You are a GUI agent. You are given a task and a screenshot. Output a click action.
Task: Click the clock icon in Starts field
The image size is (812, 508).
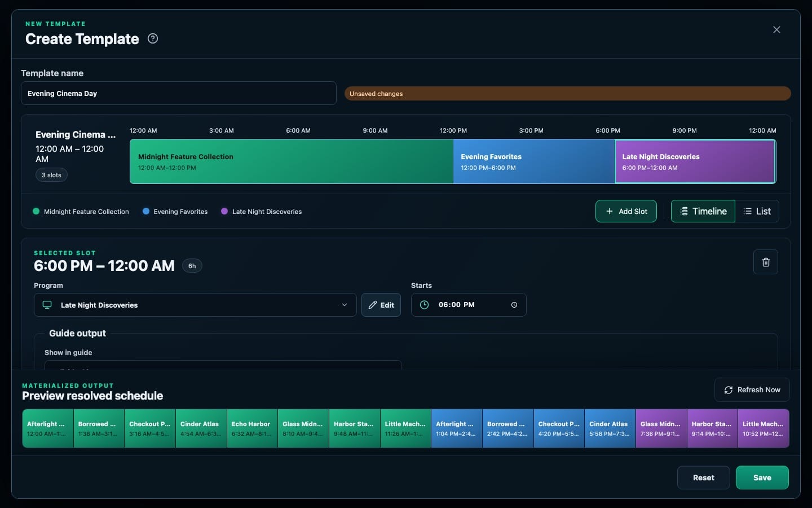coord(425,305)
